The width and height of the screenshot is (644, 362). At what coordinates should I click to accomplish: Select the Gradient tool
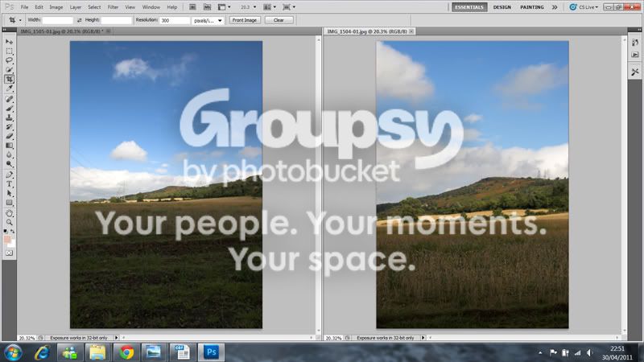[9, 146]
